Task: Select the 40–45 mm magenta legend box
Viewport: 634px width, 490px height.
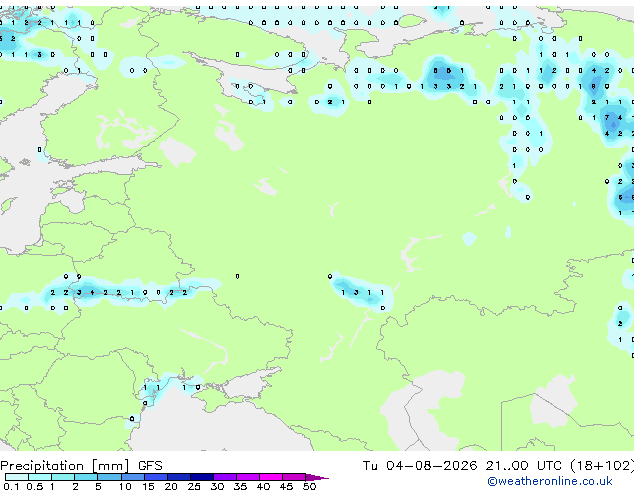Action: click(271, 477)
